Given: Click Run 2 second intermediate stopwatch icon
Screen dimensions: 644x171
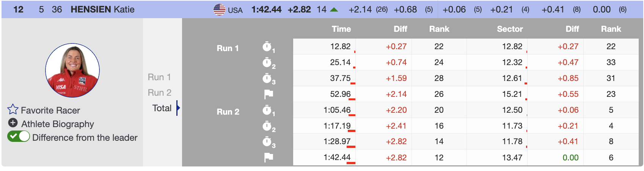Looking at the screenshot, I should coord(267,126).
